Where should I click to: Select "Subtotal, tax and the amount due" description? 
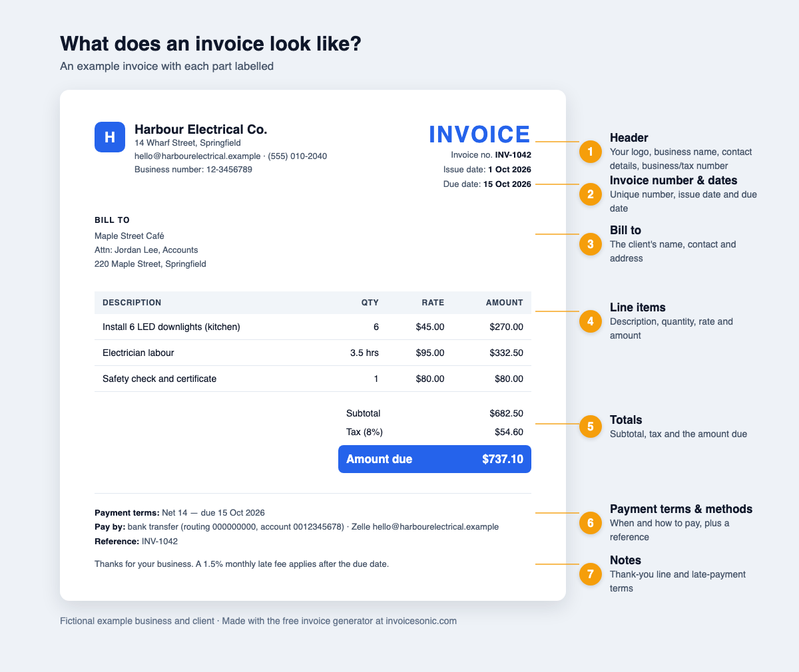[x=678, y=434]
